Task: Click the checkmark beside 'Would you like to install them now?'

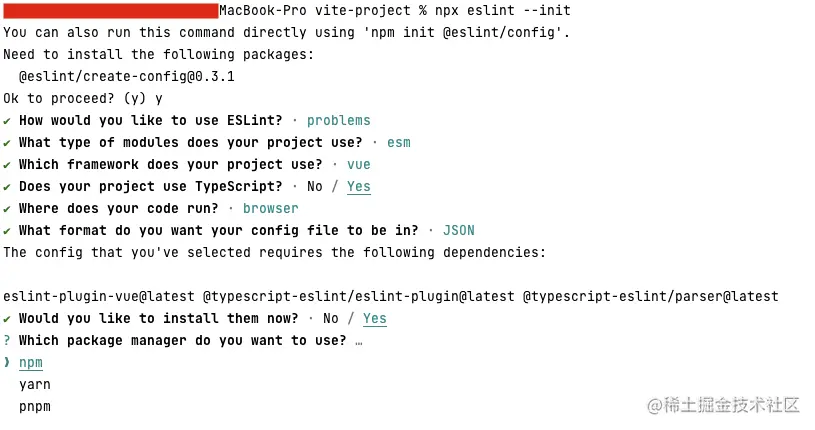Action: point(7,319)
